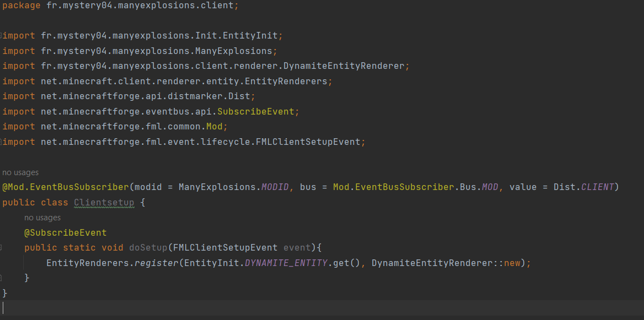Click the 'no usages' hint above the class annotation
This screenshot has width=644, height=320.
[x=20, y=172]
